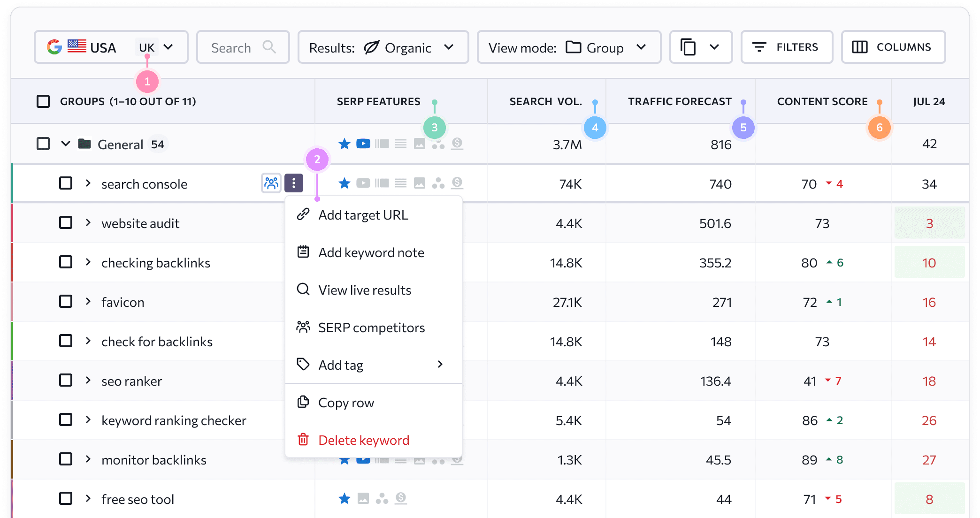This screenshot has height=518, width=980.
Task: Expand the search console row
Action: 88,183
